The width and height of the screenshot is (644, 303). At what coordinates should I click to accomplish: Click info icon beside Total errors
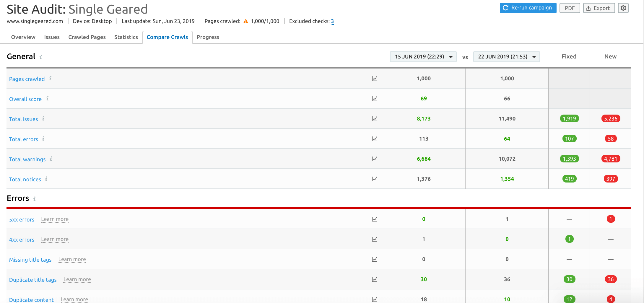coord(43,139)
